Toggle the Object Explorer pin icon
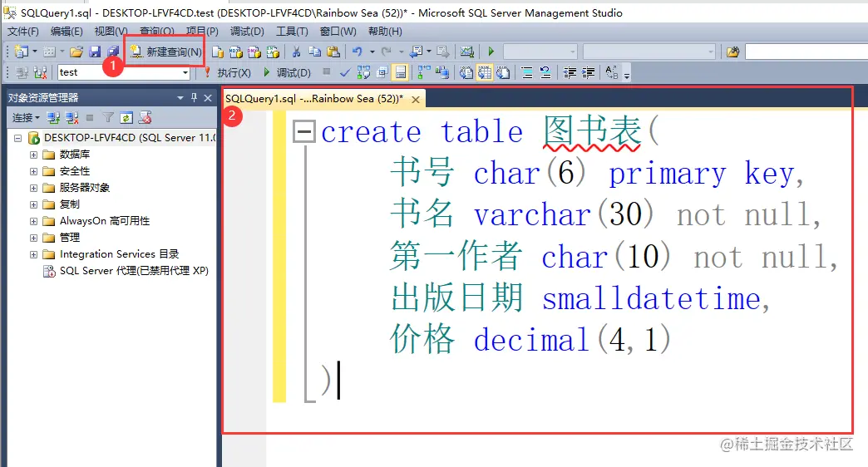 tap(194, 97)
